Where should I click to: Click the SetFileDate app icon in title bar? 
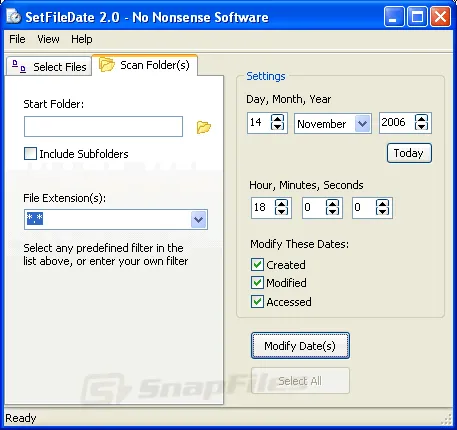click(x=14, y=16)
